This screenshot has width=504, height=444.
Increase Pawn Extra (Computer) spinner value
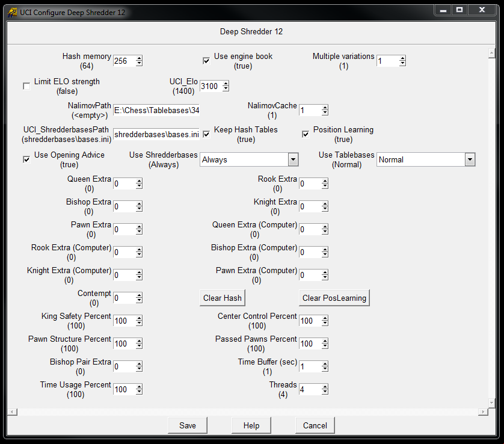[x=325, y=273]
